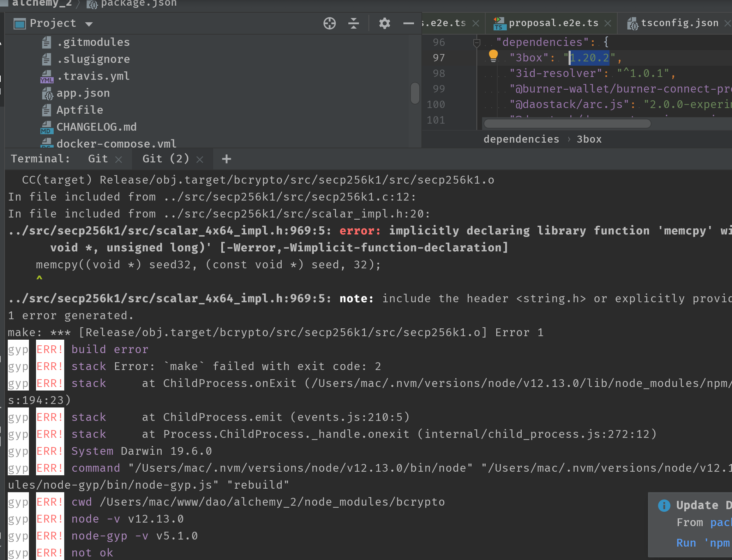Click the yellow lightbulb intention icon
732x560 pixels.
493,56
